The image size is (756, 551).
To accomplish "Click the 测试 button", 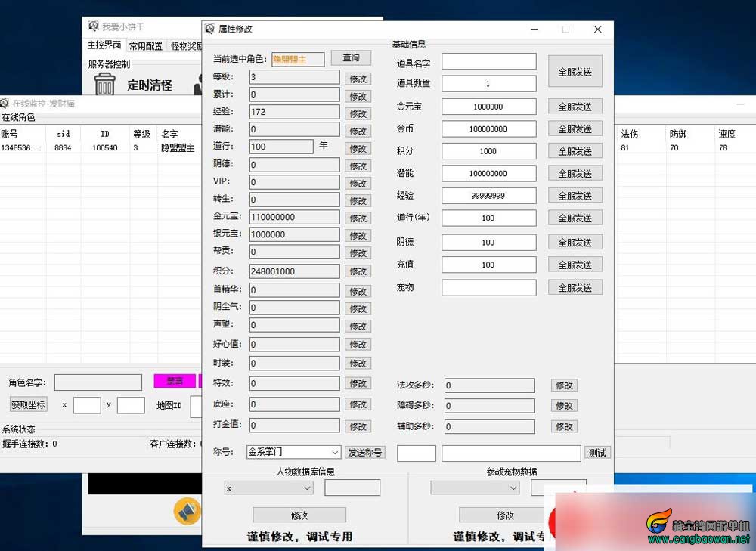I will click(x=597, y=453).
